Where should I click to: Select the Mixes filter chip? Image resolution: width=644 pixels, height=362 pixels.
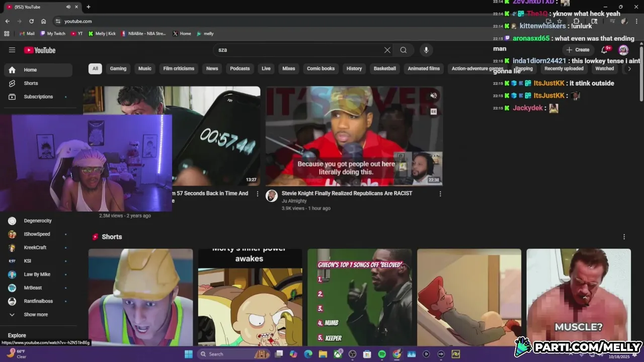pyautogui.click(x=289, y=68)
